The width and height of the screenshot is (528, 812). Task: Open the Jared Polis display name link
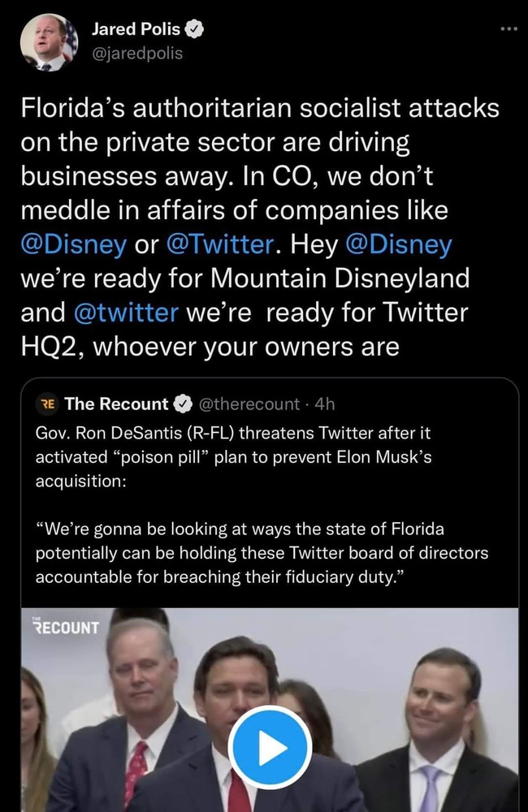(x=136, y=31)
